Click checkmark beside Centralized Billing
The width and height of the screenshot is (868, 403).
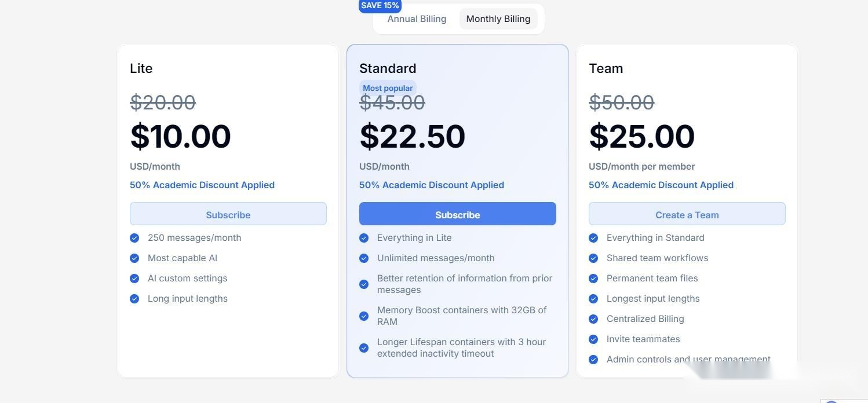[x=593, y=319]
